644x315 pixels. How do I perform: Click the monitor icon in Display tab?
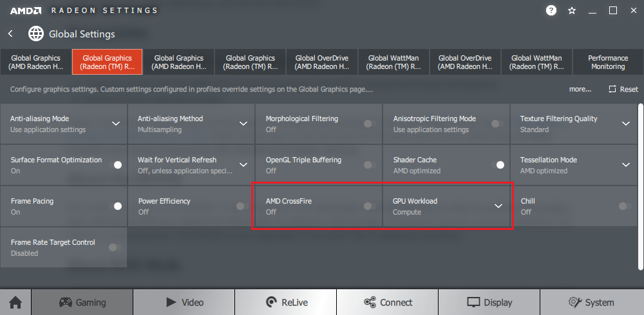click(x=473, y=303)
